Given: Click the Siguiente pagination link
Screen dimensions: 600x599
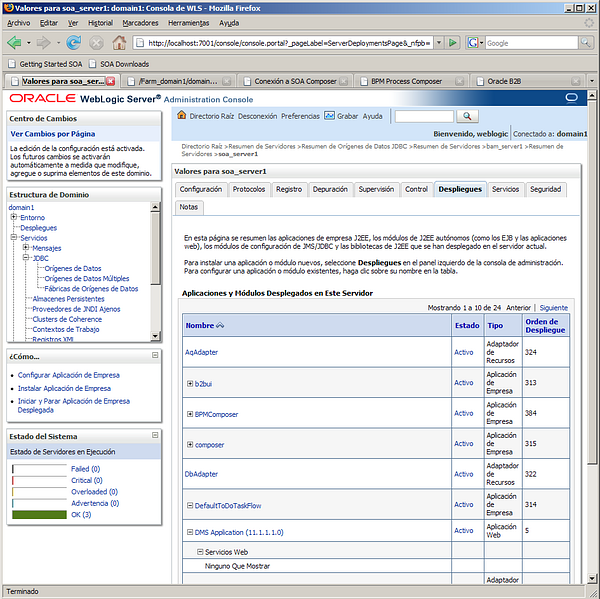Looking at the screenshot, I should pyautogui.click(x=553, y=308).
